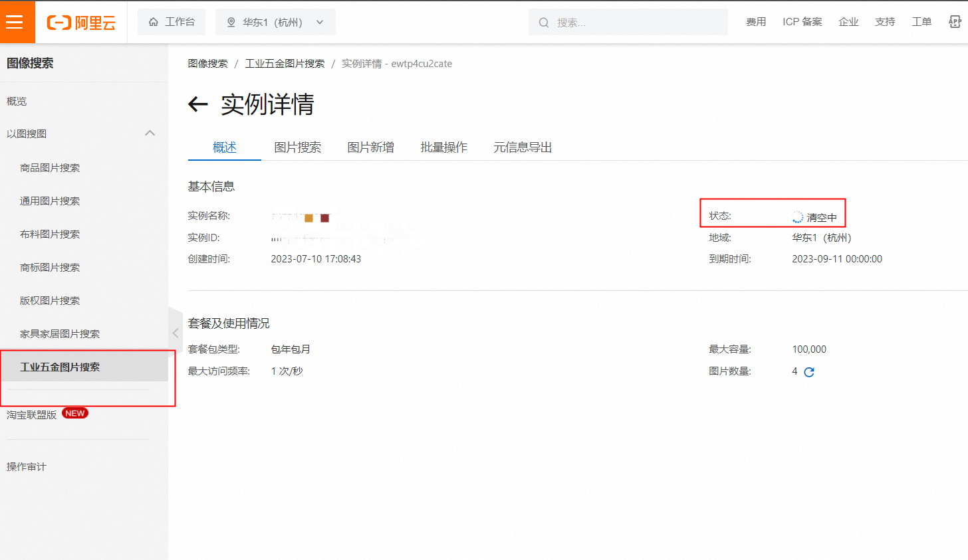Collapse the 以图搜图 section chevron
Image resolution: width=968 pixels, height=560 pixels.
pos(150,134)
